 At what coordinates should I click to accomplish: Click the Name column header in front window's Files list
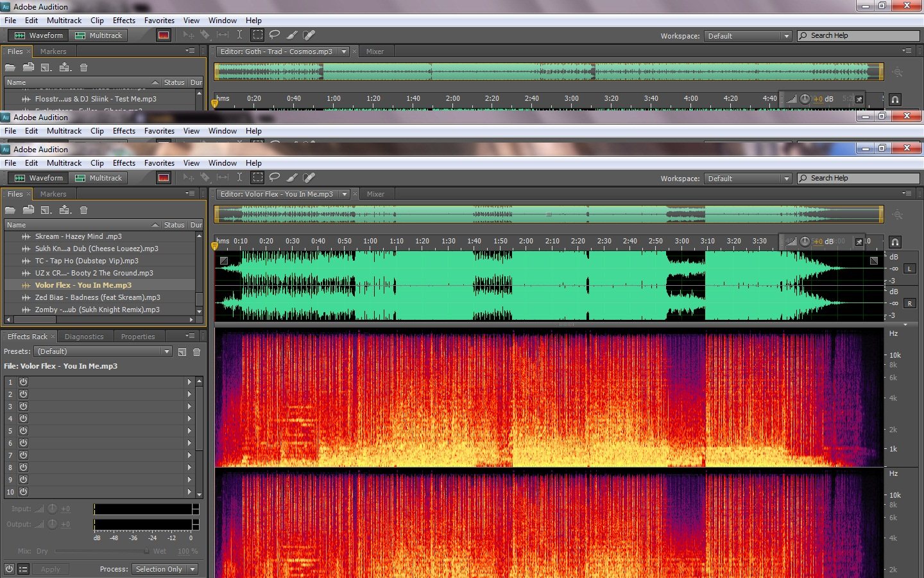82,225
